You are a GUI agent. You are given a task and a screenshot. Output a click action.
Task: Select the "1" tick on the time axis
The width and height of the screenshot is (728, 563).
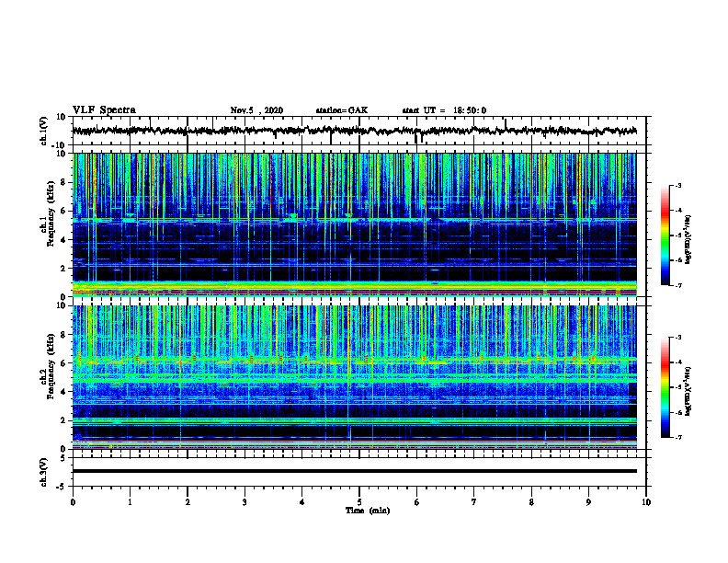coord(130,502)
